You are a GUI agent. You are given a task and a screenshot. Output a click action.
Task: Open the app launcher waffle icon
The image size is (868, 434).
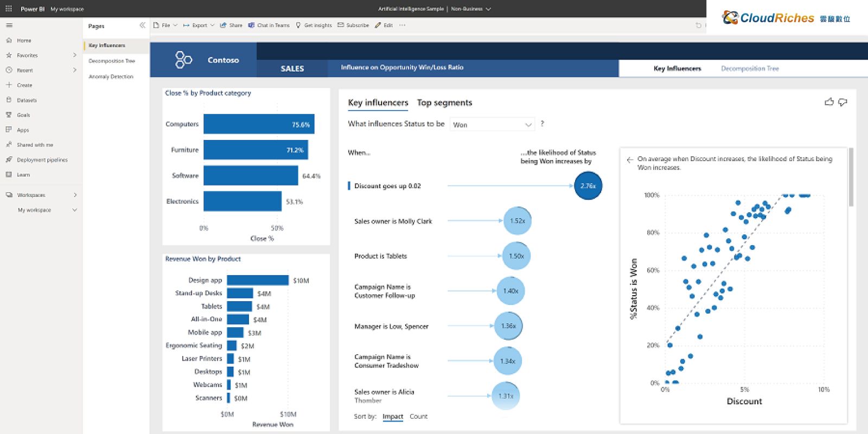pyautogui.click(x=9, y=9)
